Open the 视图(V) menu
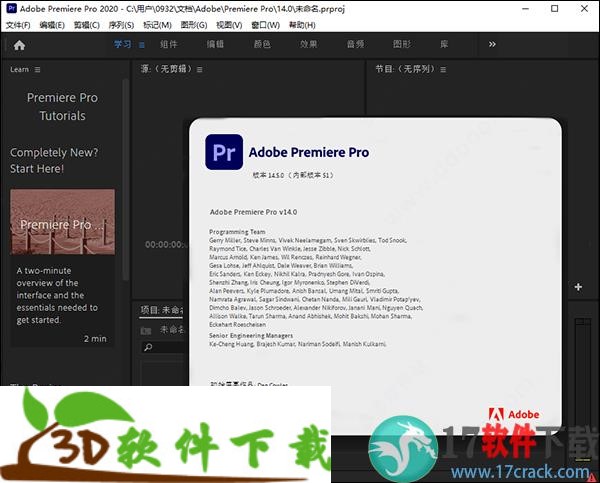Viewport: 600px width, 483px height. click(x=229, y=25)
